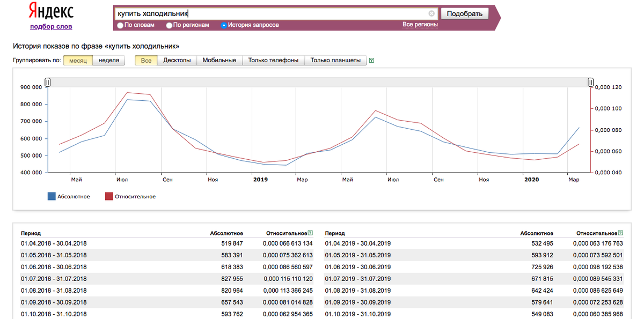Group the data by месяц
The image size is (644, 319).
coord(78,61)
